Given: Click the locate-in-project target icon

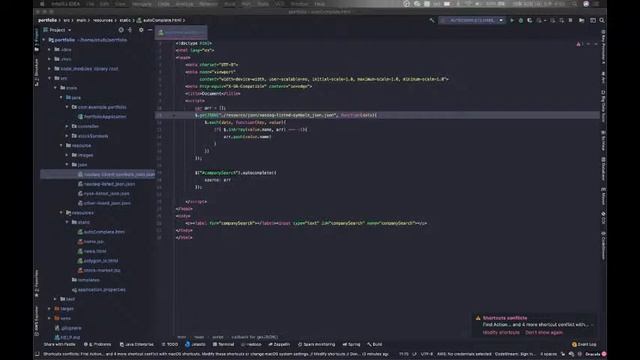Looking at the screenshot, I should pyautogui.click(x=121, y=30).
